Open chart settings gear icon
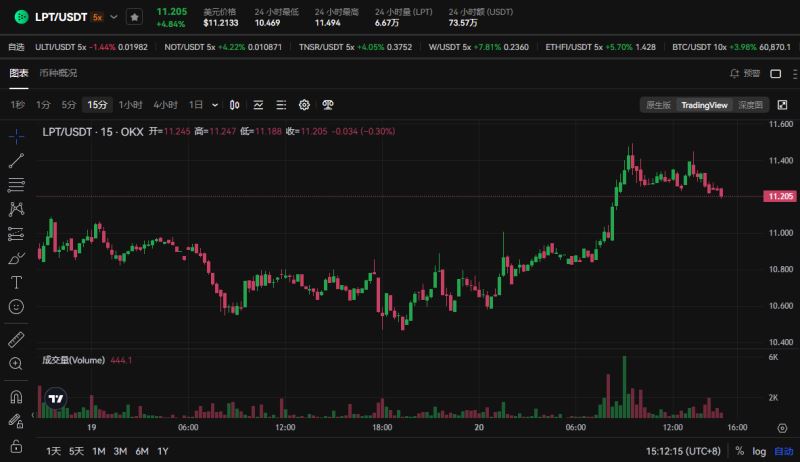Image resolution: width=800 pixels, height=462 pixels. pos(304,104)
